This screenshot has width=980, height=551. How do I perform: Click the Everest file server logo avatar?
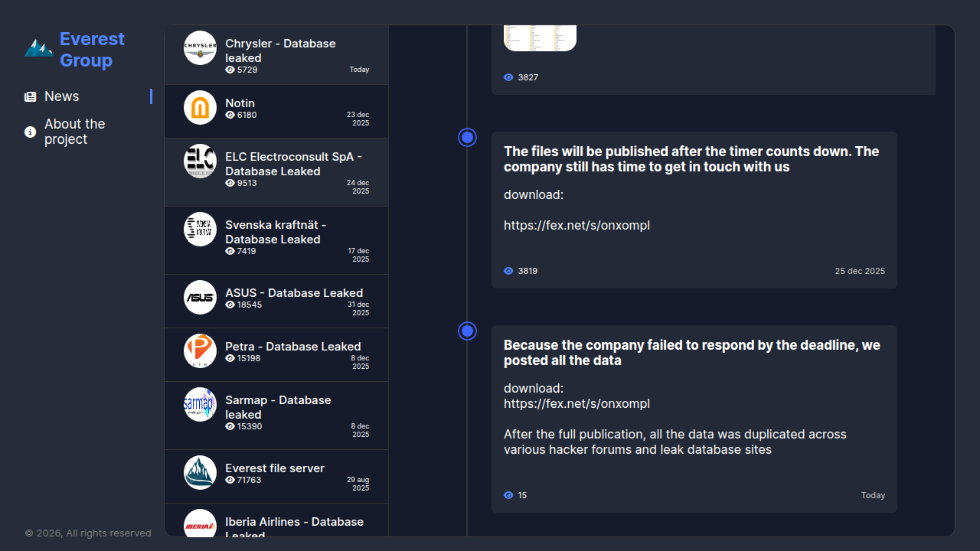pyautogui.click(x=200, y=473)
